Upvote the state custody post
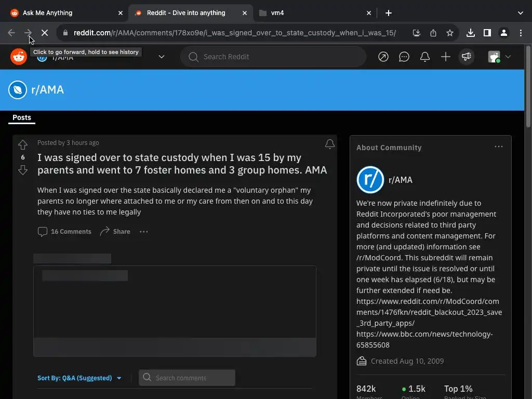The height and width of the screenshot is (399, 532). [23, 145]
